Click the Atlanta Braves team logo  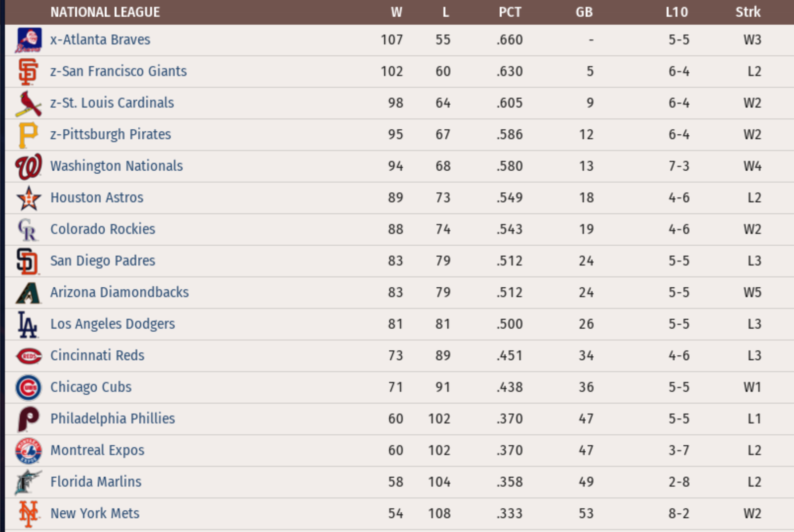click(29, 40)
